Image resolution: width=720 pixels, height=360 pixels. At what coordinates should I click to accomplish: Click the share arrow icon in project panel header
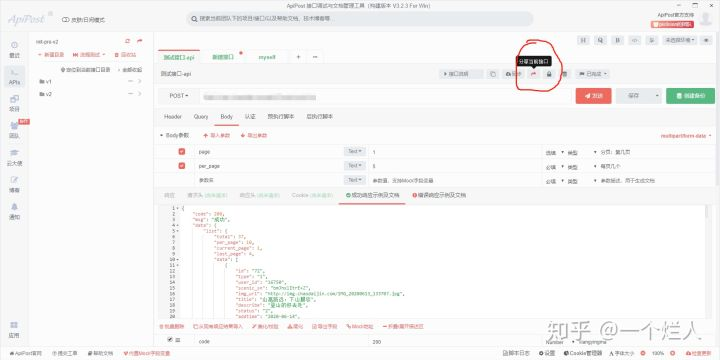140,41
